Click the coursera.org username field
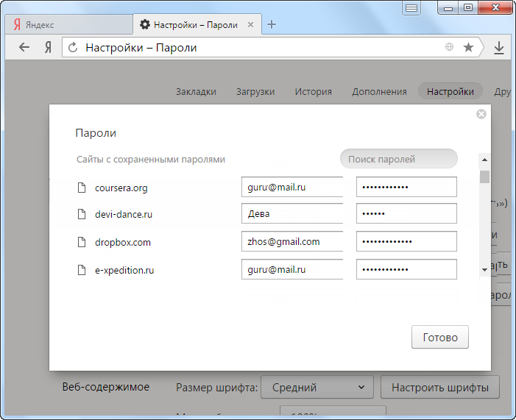516x420 pixels. [x=292, y=187]
